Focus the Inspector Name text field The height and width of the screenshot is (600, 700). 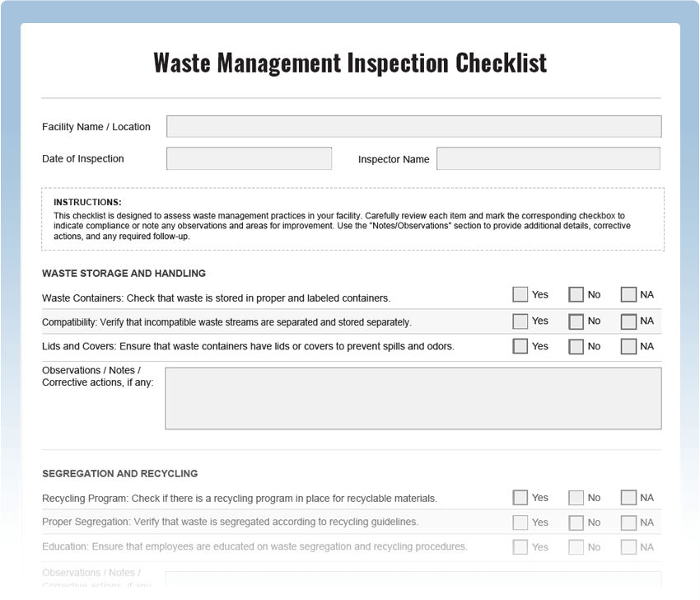click(548, 158)
